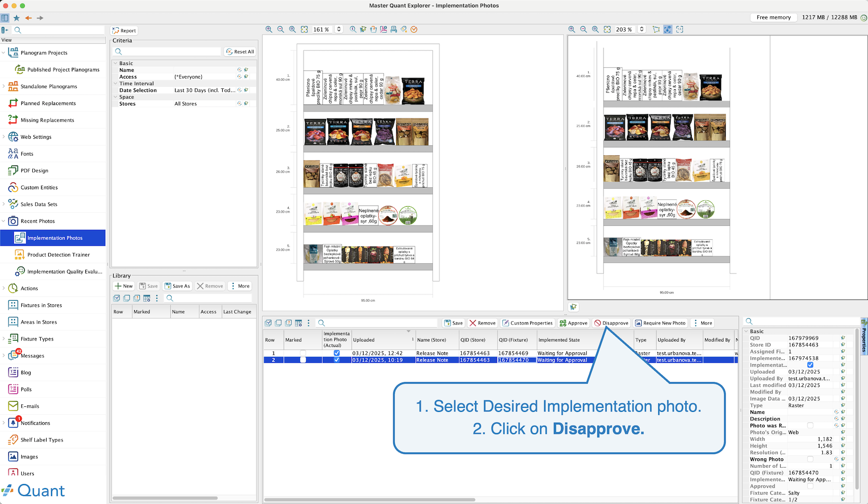Click the numbered frame icon in photo toolbar
The height and width of the screenshot is (504, 868).
pyautogui.click(x=680, y=29)
